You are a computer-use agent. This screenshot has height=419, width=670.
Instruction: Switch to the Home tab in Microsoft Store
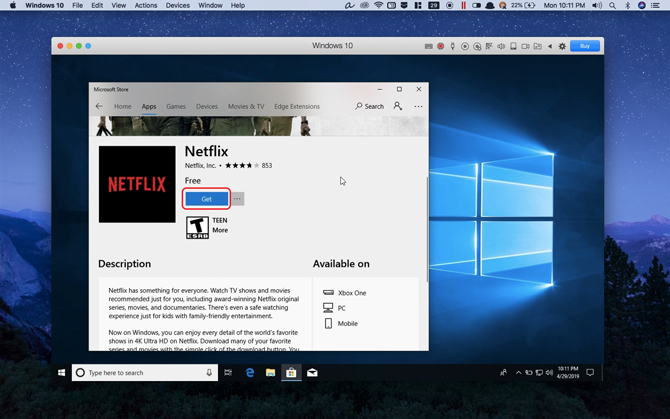(123, 106)
